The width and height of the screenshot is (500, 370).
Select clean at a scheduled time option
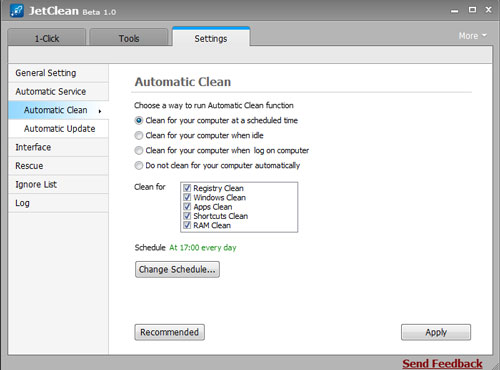pyautogui.click(x=139, y=120)
